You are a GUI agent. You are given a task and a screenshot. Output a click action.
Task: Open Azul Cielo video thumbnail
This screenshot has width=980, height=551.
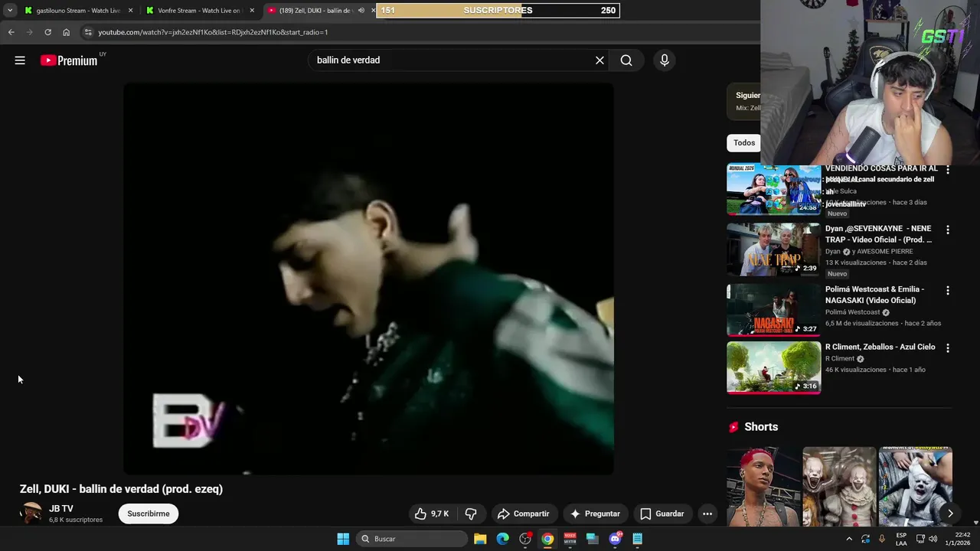pyautogui.click(x=773, y=367)
